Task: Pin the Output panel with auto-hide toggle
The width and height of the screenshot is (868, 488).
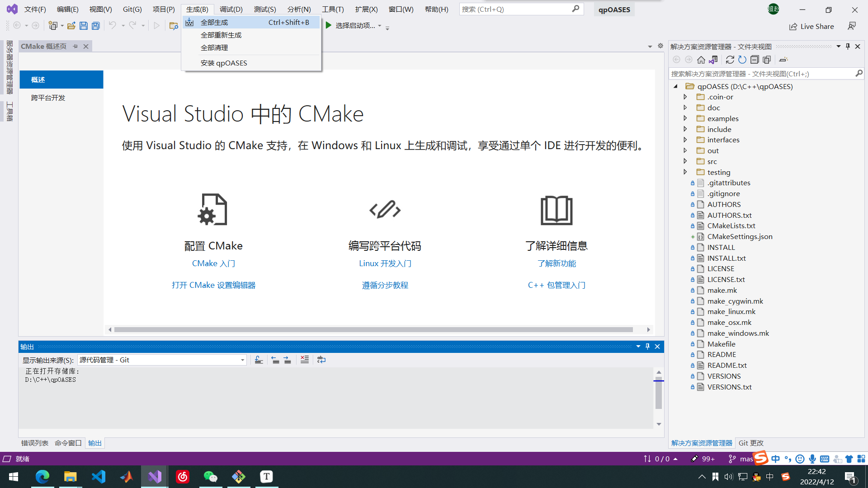Action: point(647,347)
